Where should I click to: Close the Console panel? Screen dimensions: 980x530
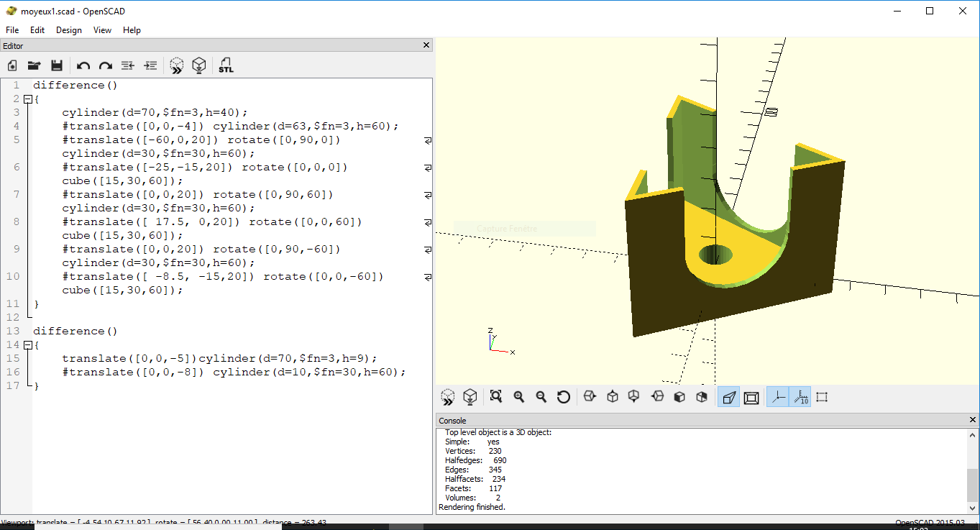[973, 420]
